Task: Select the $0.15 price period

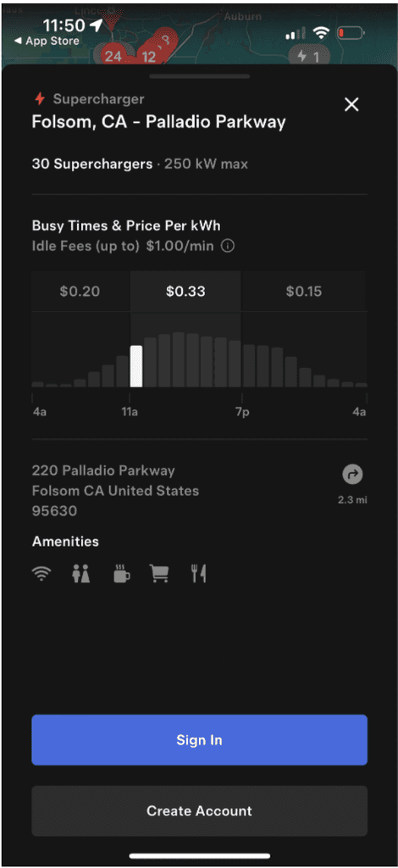Action: pyautogui.click(x=304, y=292)
